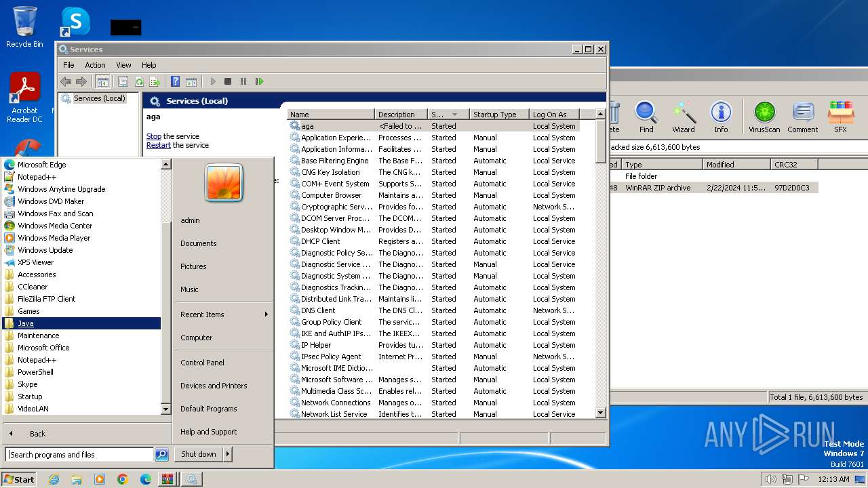Click services list scroll up arrow
The height and width of the screenshot is (488, 868).
(600, 115)
